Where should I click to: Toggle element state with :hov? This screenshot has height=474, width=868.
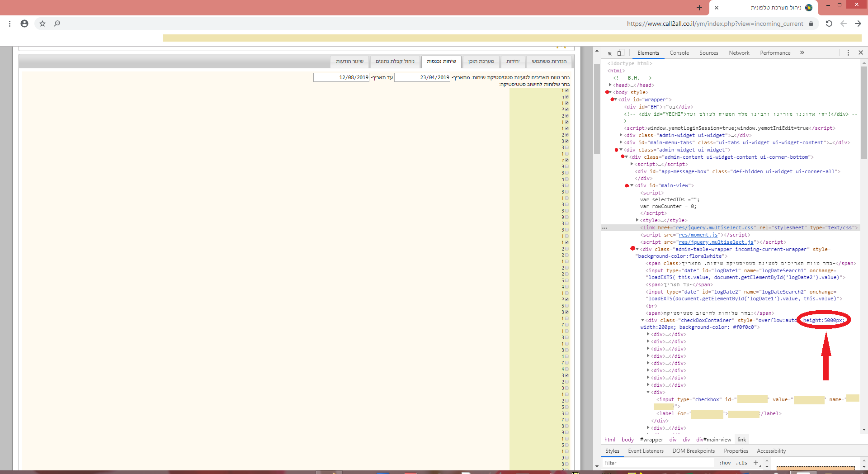(x=725, y=463)
